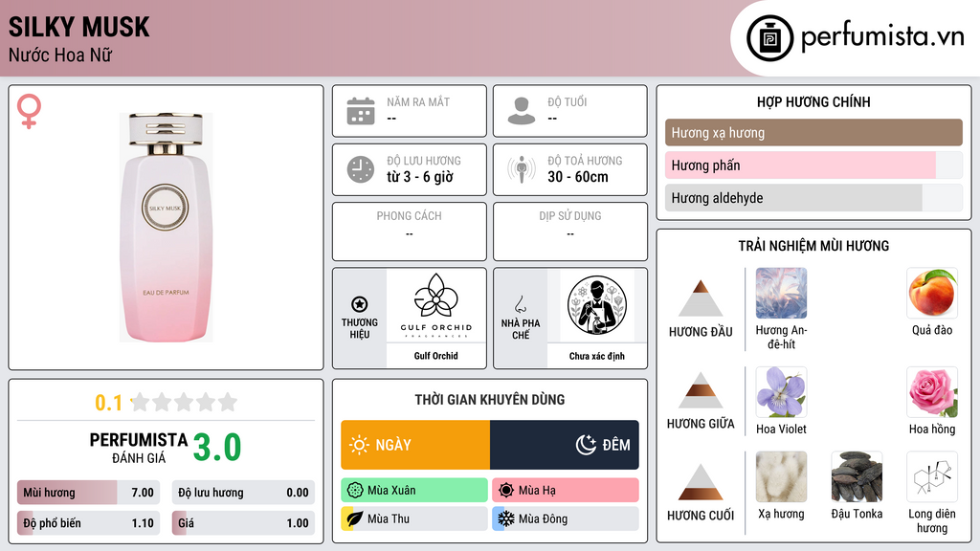Click the Hương aldehyde accord bar
This screenshot has height=551, width=980.
[813, 197]
